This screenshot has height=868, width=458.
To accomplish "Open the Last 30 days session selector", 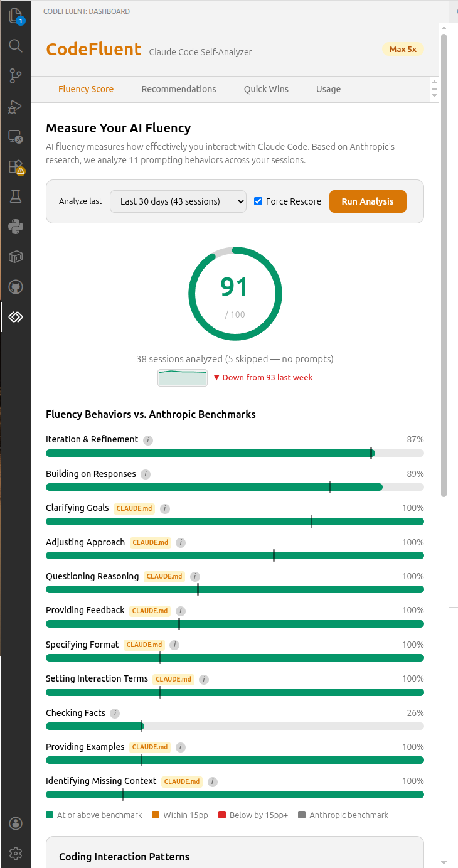I will pos(178,201).
